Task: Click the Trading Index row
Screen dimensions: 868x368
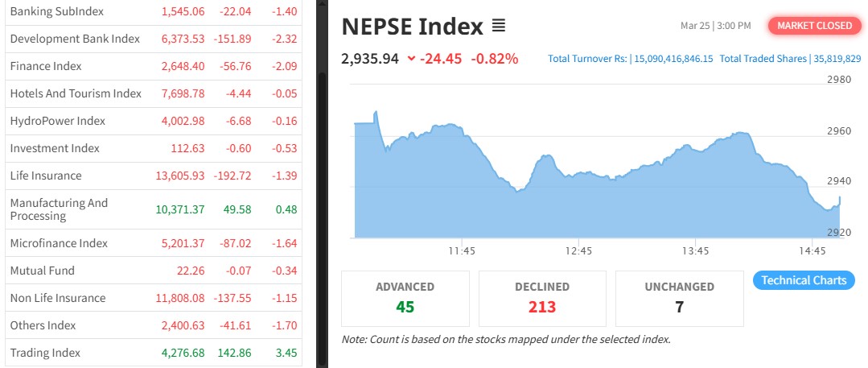Action: tap(45, 353)
